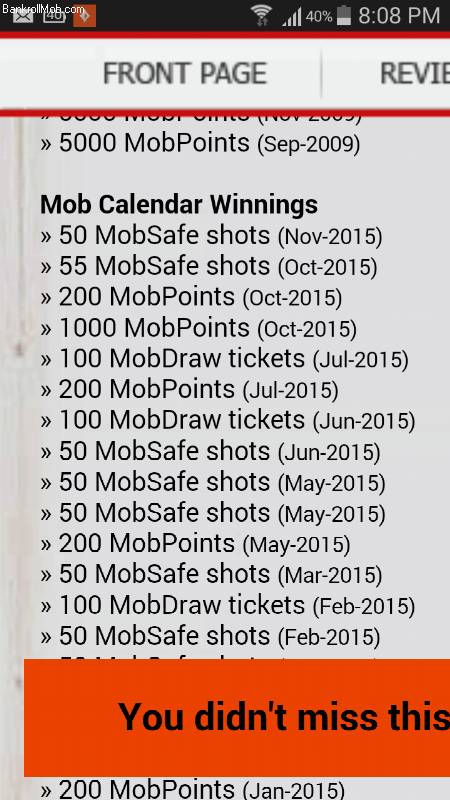Select 1000 MobPoints Oct-2015 entry
This screenshot has width=450, height=800.
click(x=198, y=328)
